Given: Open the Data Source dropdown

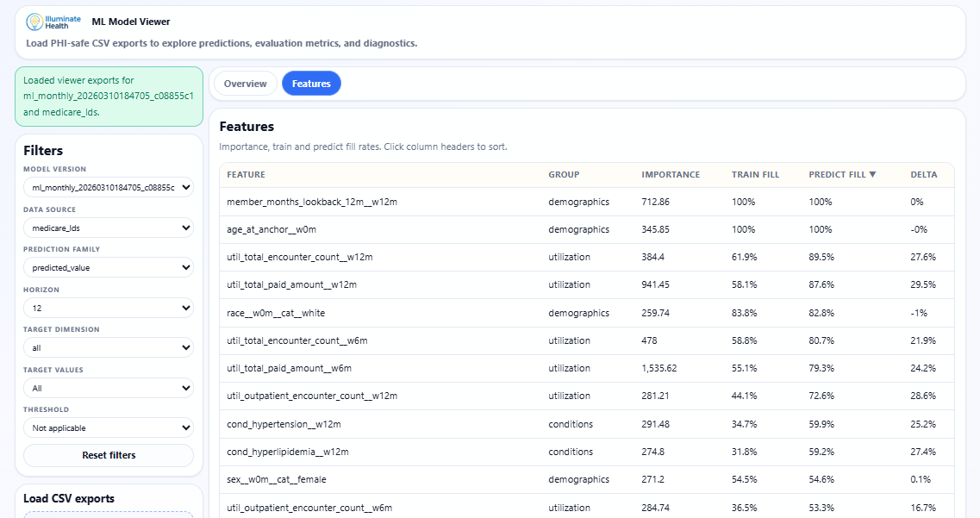Looking at the screenshot, I should 108,227.
